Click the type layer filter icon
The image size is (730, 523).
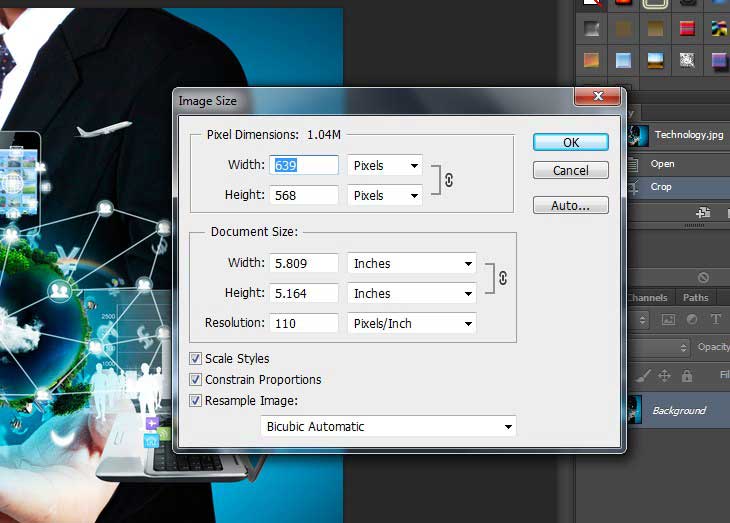[716, 320]
